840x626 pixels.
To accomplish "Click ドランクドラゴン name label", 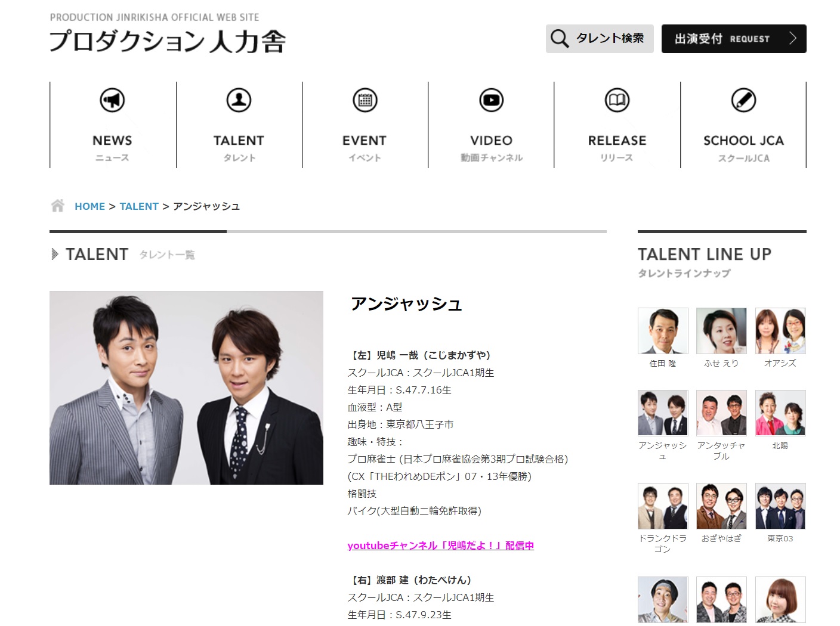I will click(663, 544).
